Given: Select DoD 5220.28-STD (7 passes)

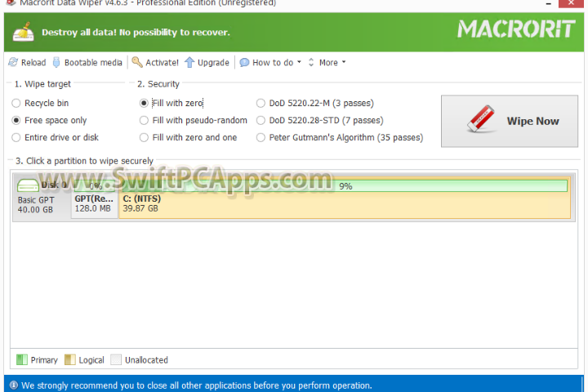Looking at the screenshot, I should pyautogui.click(x=320, y=120).
